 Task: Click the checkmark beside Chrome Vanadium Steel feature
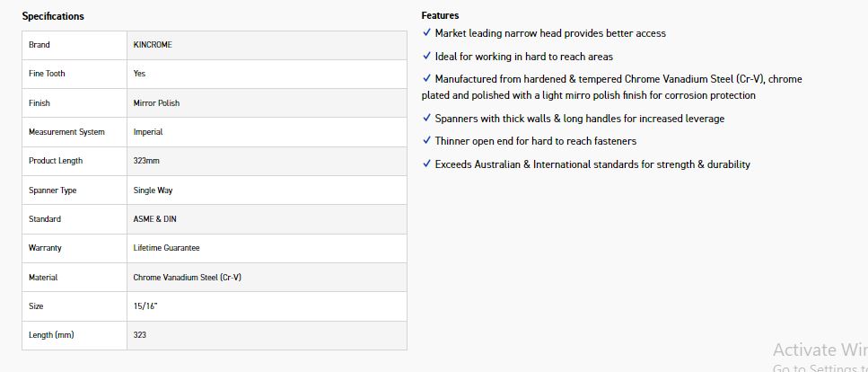pos(426,79)
